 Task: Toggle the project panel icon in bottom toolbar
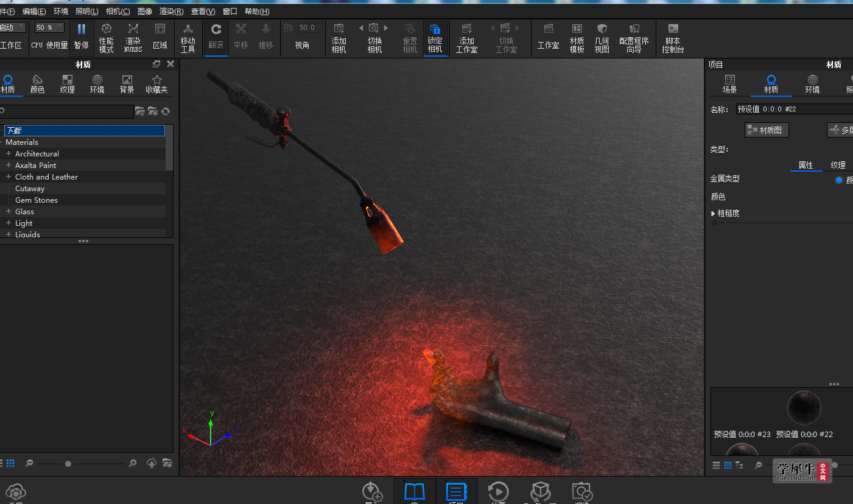(x=456, y=492)
